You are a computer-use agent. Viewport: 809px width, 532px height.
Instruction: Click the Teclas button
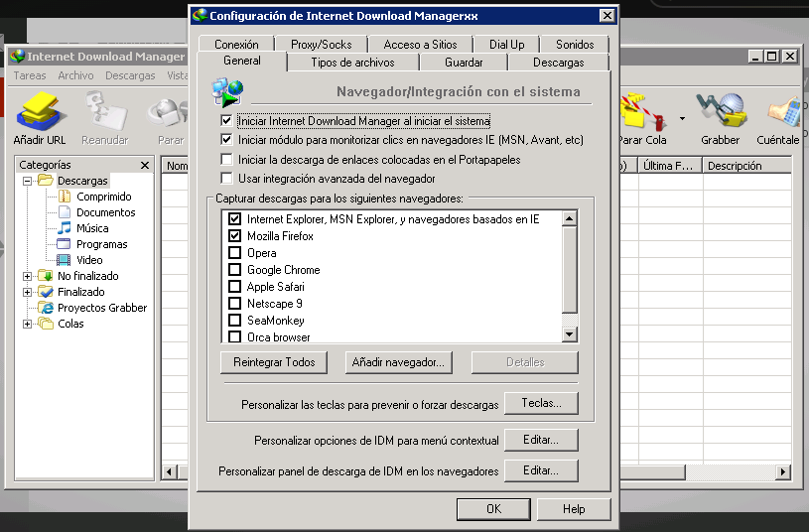pos(541,403)
